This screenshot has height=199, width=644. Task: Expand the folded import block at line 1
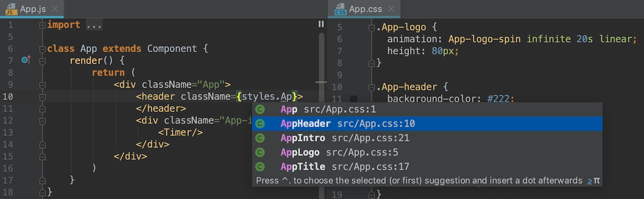42,25
